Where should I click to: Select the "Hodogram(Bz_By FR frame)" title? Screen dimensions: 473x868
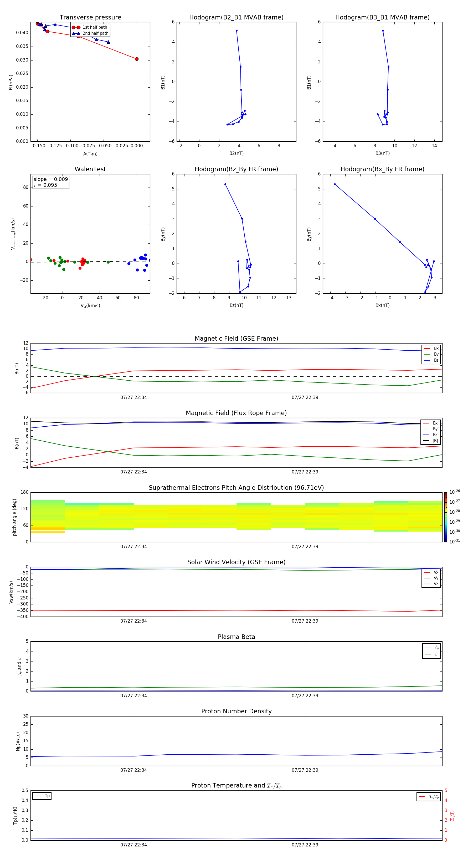(236, 169)
